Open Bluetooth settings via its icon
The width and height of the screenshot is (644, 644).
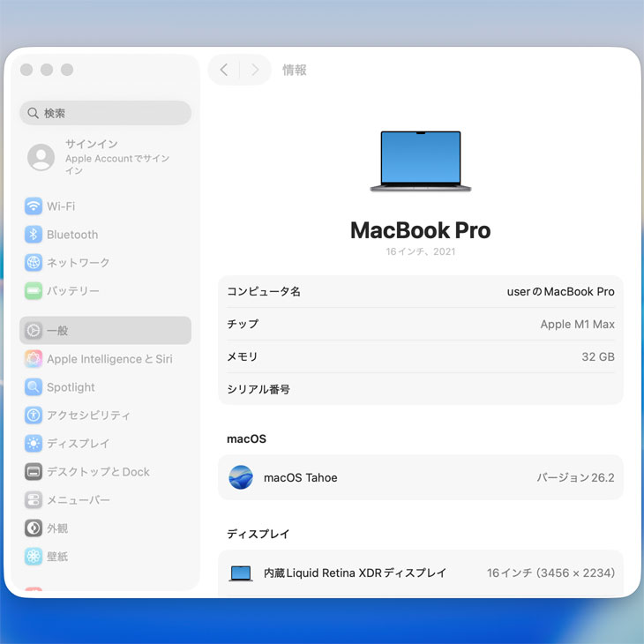[34, 235]
